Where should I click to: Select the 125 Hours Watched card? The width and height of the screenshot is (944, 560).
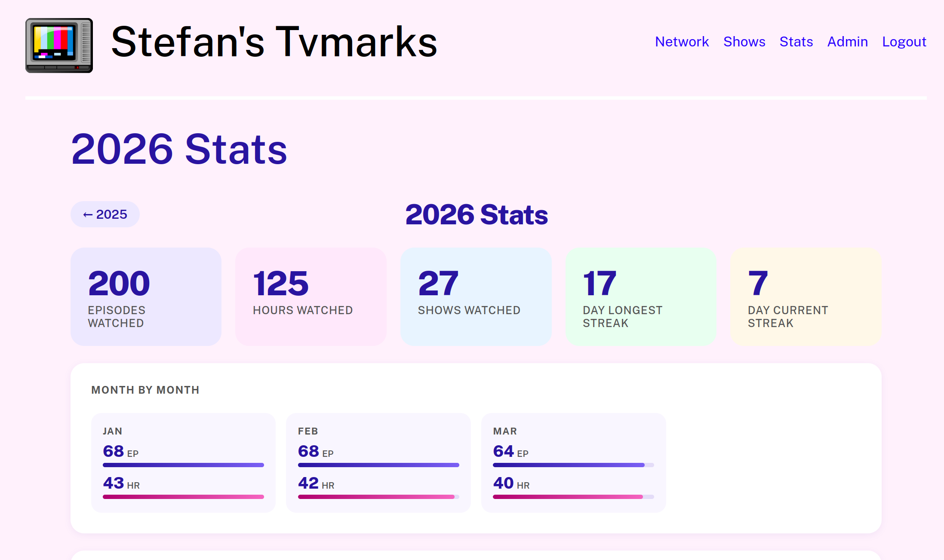[311, 297]
